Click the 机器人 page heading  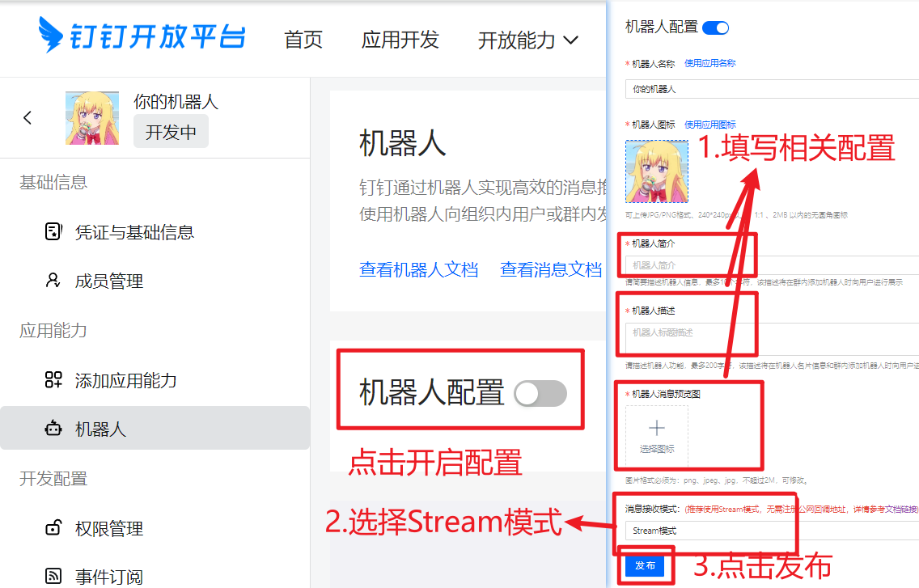(403, 144)
